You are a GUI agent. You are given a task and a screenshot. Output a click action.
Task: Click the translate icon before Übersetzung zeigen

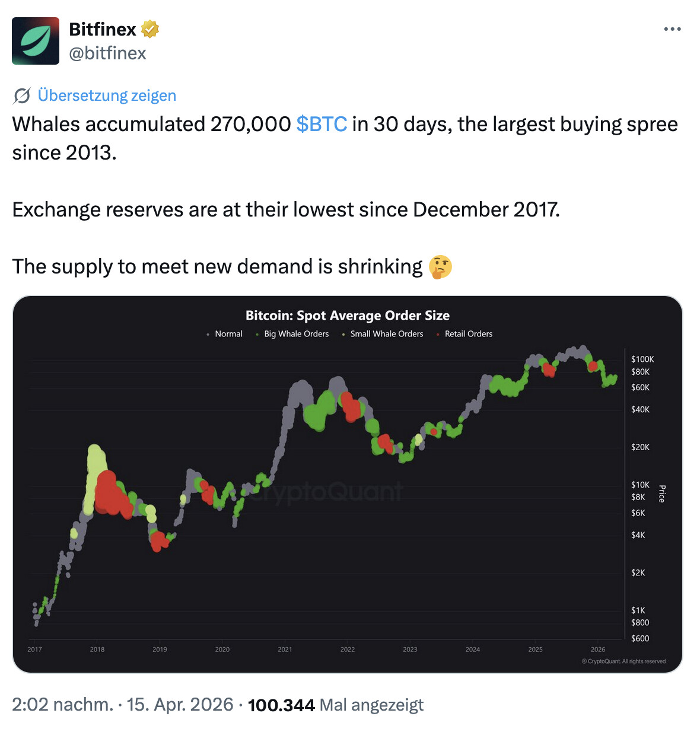coord(22,96)
